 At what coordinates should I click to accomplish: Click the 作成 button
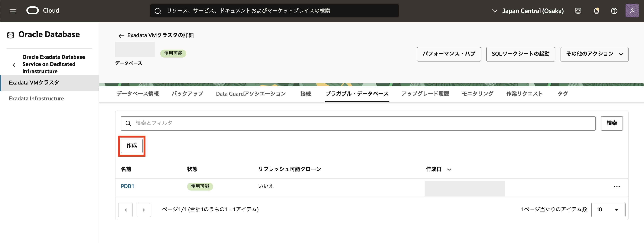coord(132,146)
